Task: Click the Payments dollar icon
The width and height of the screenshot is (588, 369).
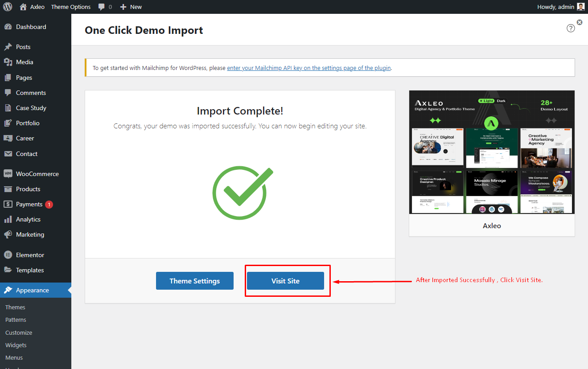Action: coord(8,204)
